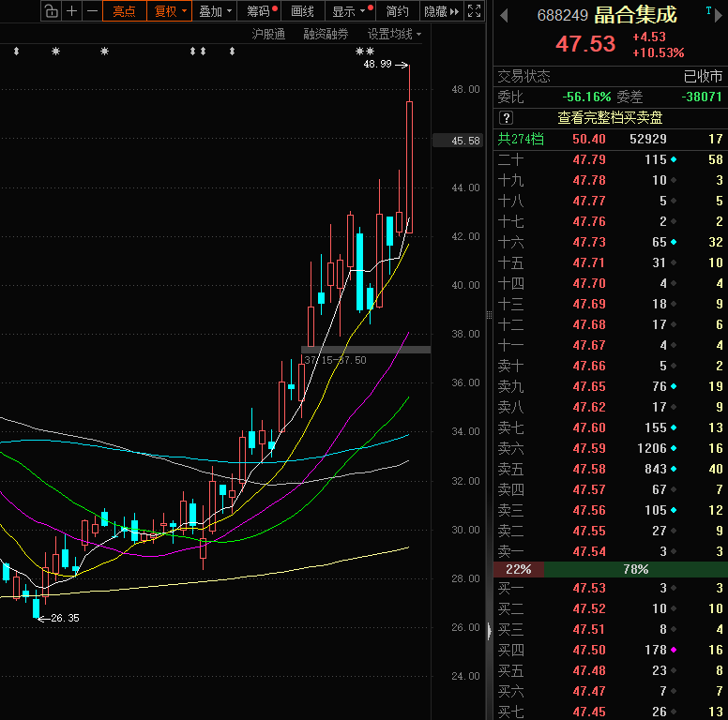Click the red 22% buy ratio bar
This screenshot has height=720, width=728.
pos(518,569)
